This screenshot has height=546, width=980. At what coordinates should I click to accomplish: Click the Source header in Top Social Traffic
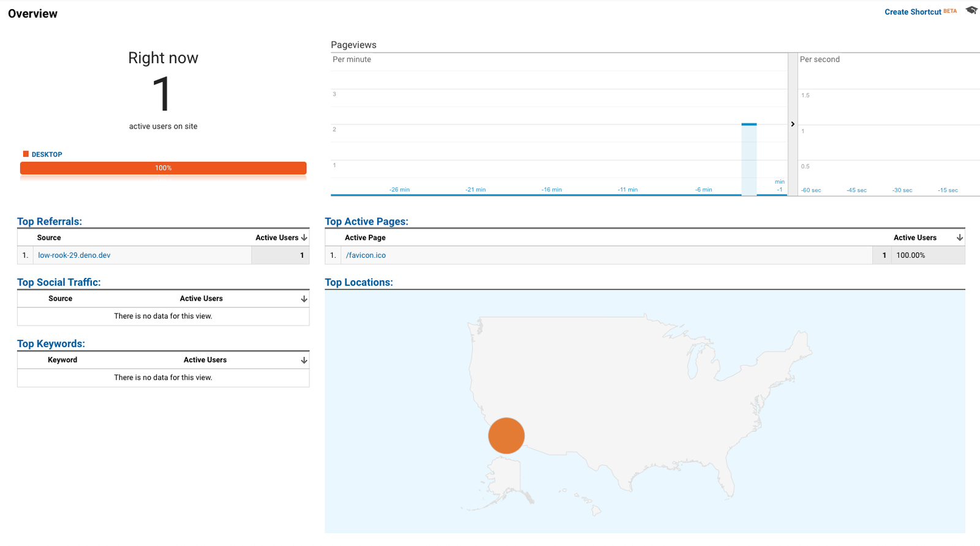(x=61, y=299)
